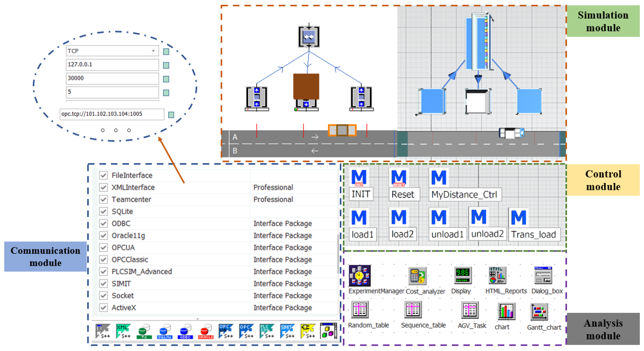Open the ExperimentManager icon
This screenshot has width=644, height=351.
click(359, 276)
